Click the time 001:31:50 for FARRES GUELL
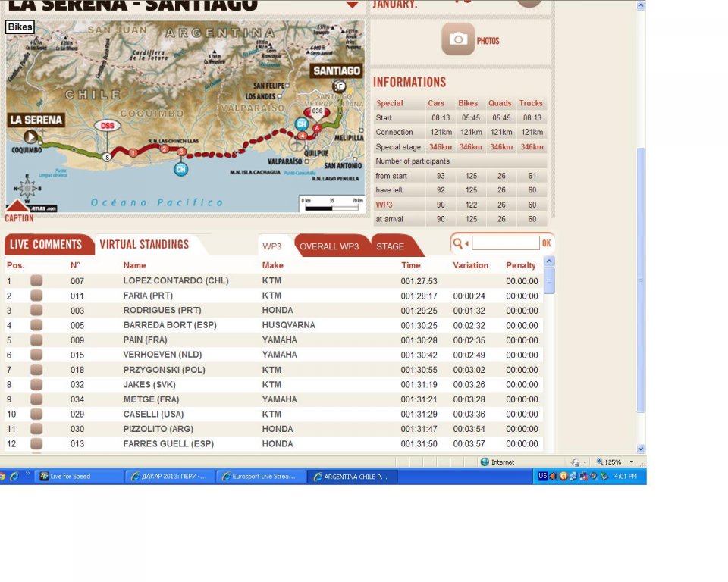728x582 pixels. click(x=419, y=443)
